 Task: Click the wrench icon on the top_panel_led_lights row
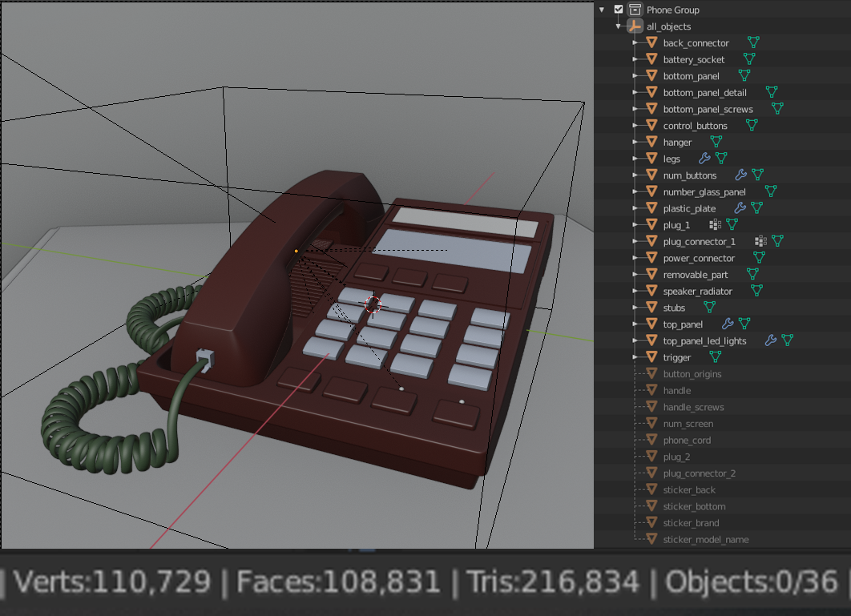pyautogui.click(x=771, y=340)
